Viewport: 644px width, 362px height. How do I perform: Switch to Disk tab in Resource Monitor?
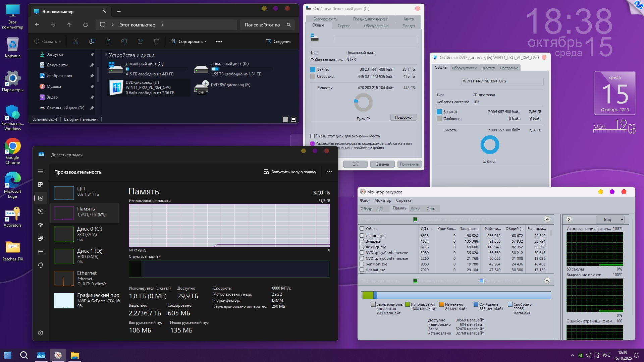point(415,209)
